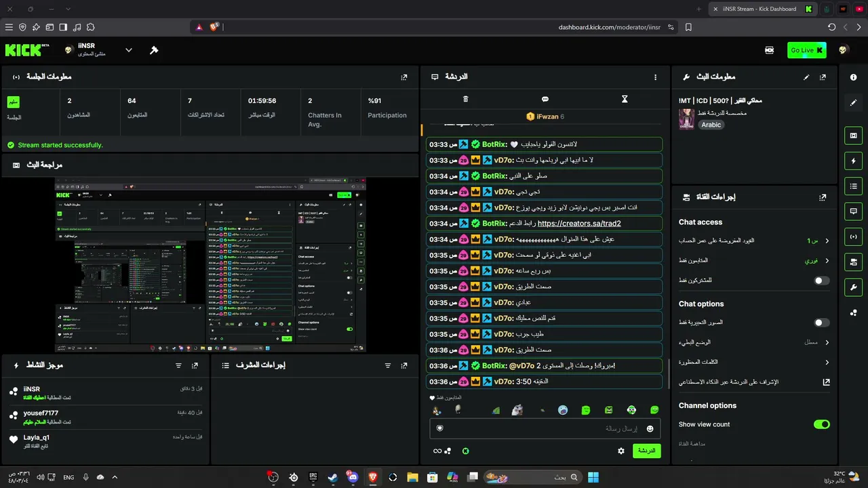Click the stream preview thumbnail
Viewport: 868px width, 488px height.
210,265
